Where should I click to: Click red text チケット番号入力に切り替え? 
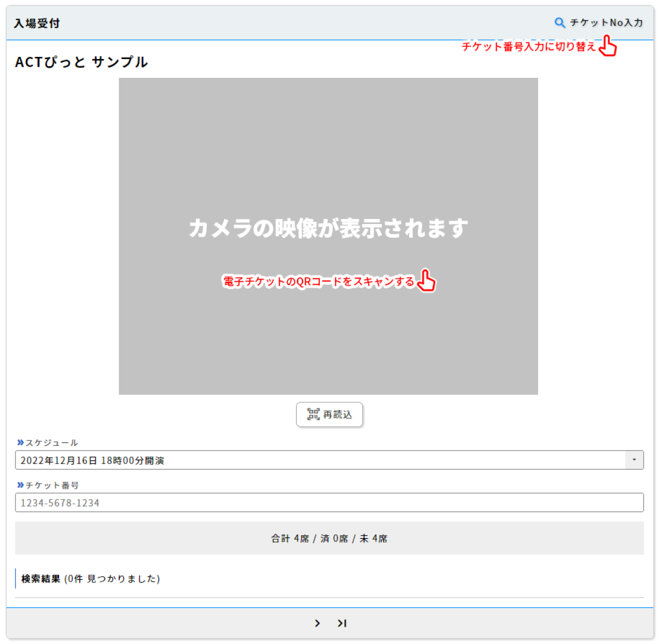[x=528, y=47]
